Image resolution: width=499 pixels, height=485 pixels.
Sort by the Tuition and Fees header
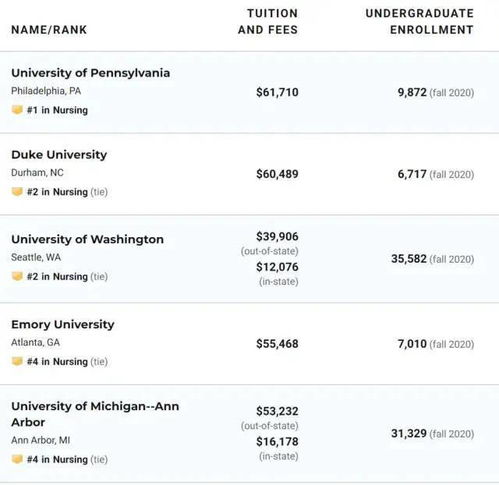tap(268, 21)
